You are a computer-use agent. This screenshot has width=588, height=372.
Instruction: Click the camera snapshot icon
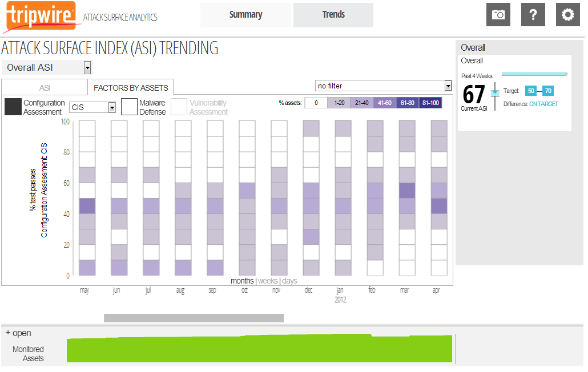pyautogui.click(x=498, y=15)
